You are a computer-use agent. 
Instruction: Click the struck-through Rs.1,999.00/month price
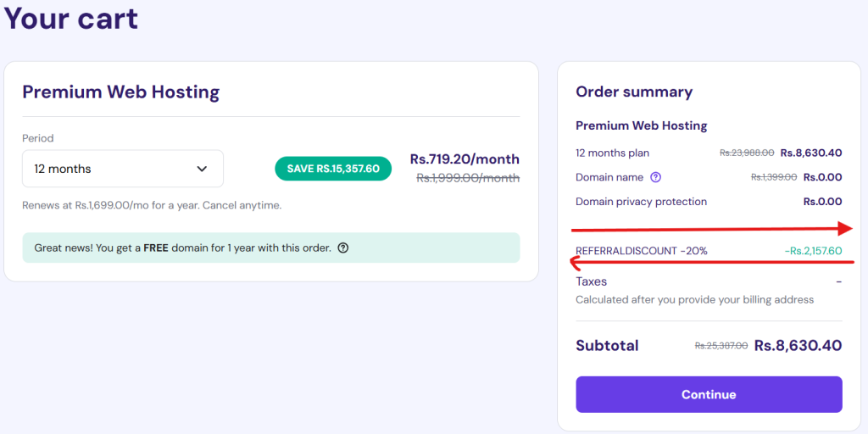point(468,178)
